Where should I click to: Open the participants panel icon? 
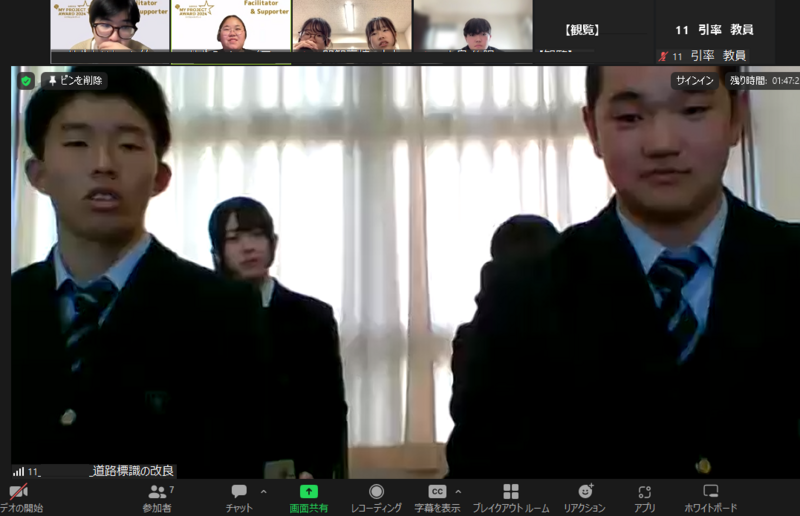pyautogui.click(x=157, y=492)
